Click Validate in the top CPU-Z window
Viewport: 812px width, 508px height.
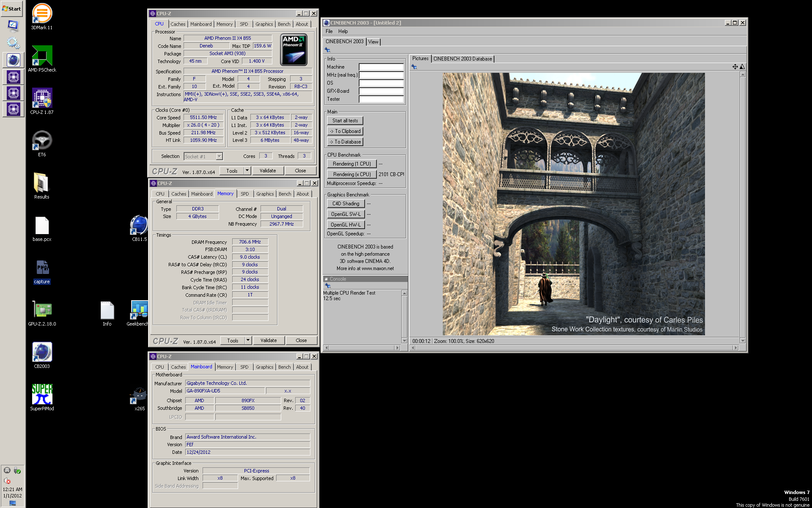268,171
